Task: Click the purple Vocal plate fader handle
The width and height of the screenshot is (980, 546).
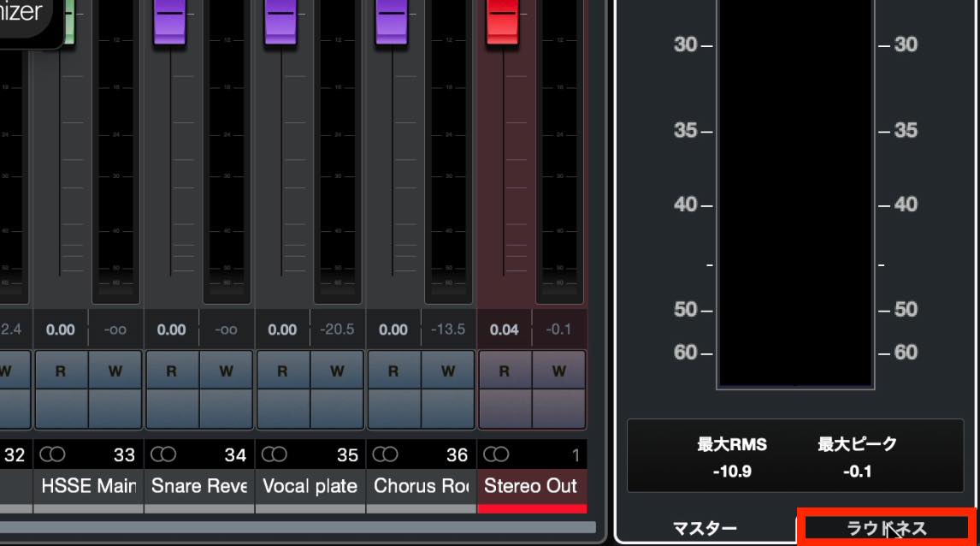Action: tap(280, 22)
